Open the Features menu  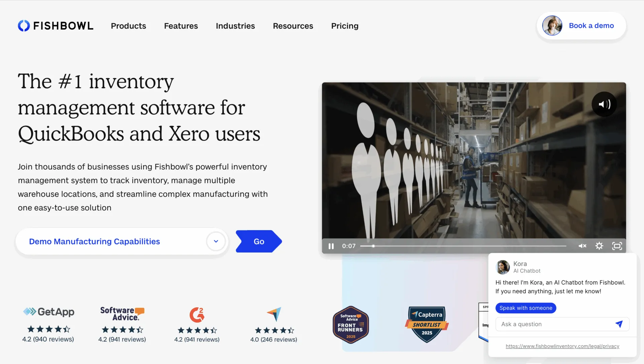pos(181,26)
